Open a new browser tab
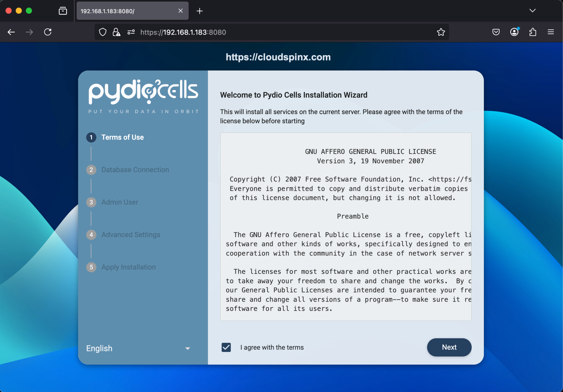 click(x=200, y=11)
